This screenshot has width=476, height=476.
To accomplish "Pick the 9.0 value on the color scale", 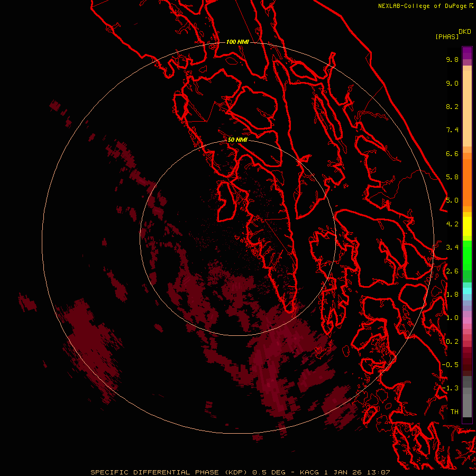I will (452, 83).
